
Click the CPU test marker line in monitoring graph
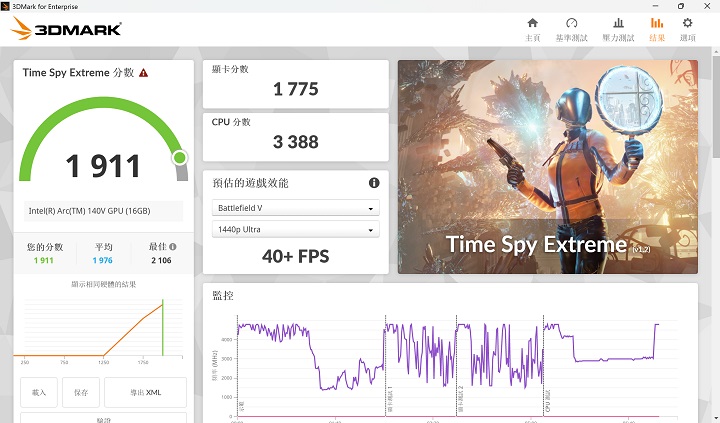click(x=544, y=365)
